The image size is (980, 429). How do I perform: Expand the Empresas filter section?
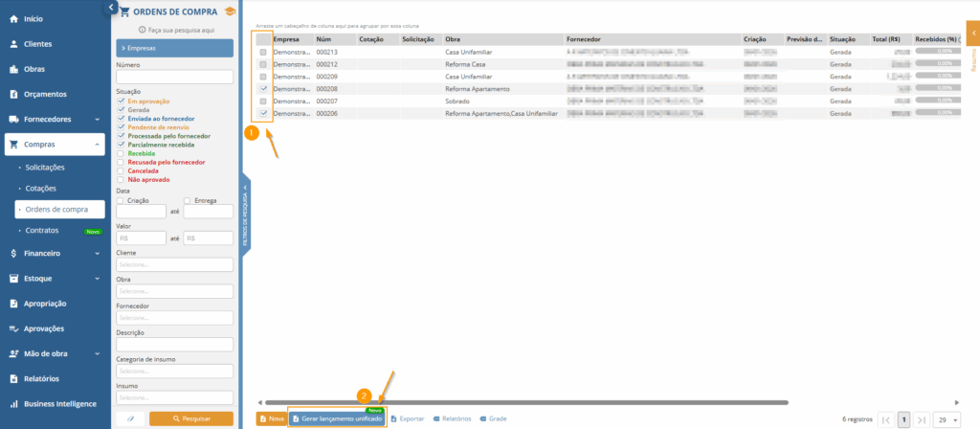click(174, 47)
